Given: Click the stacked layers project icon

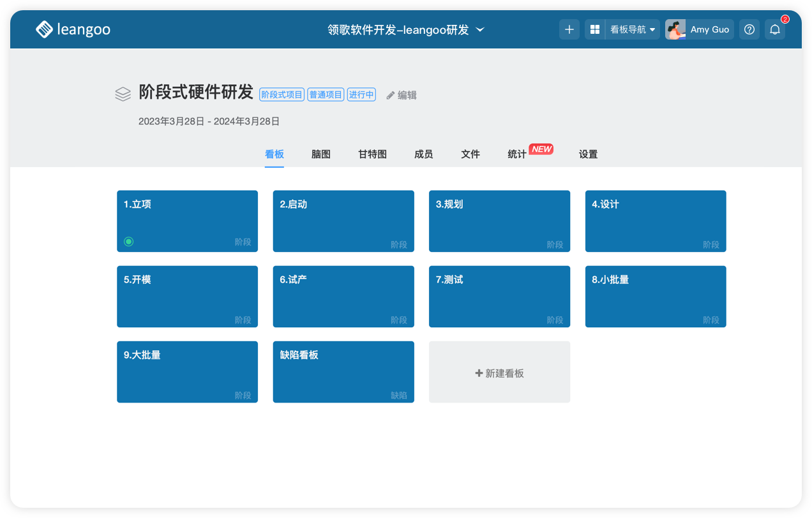Looking at the screenshot, I should [123, 94].
